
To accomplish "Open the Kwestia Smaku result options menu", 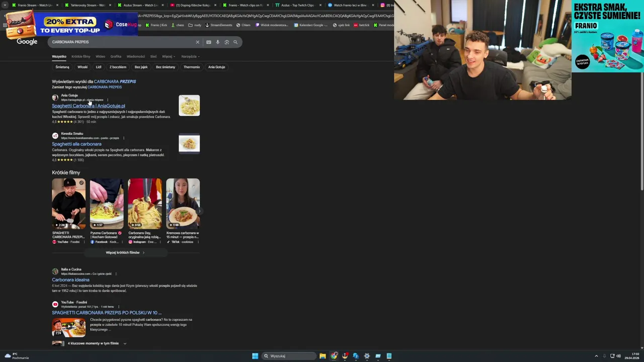I will (123, 138).
